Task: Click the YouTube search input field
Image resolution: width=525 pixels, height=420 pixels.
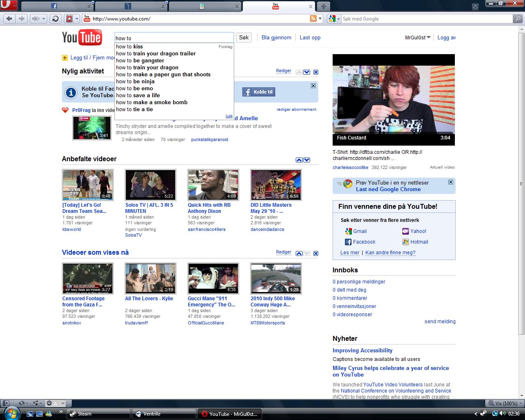Action: [x=174, y=38]
